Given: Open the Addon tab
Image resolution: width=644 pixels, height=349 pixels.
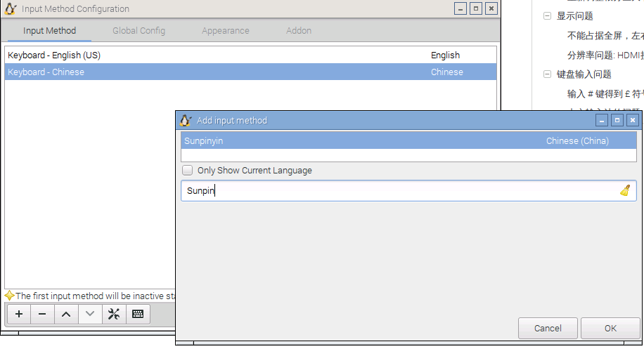Looking at the screenshot, I should (x=299, y=31).
